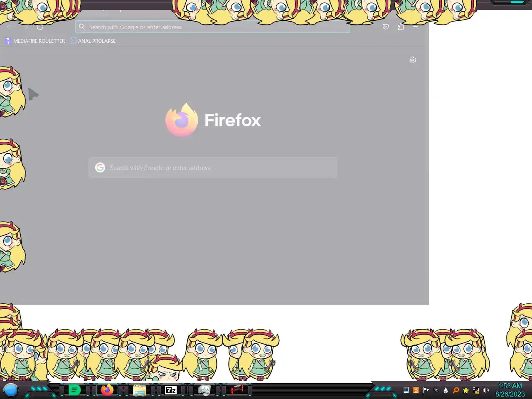Click the orange magnifier tray icon
This screenshot has height=399, width=532.
click(456, 390)
